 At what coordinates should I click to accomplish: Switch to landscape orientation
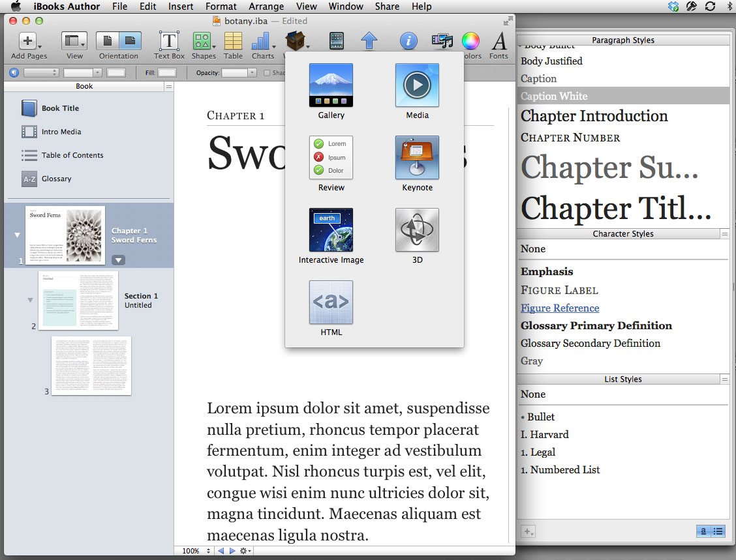coord(130,41)
